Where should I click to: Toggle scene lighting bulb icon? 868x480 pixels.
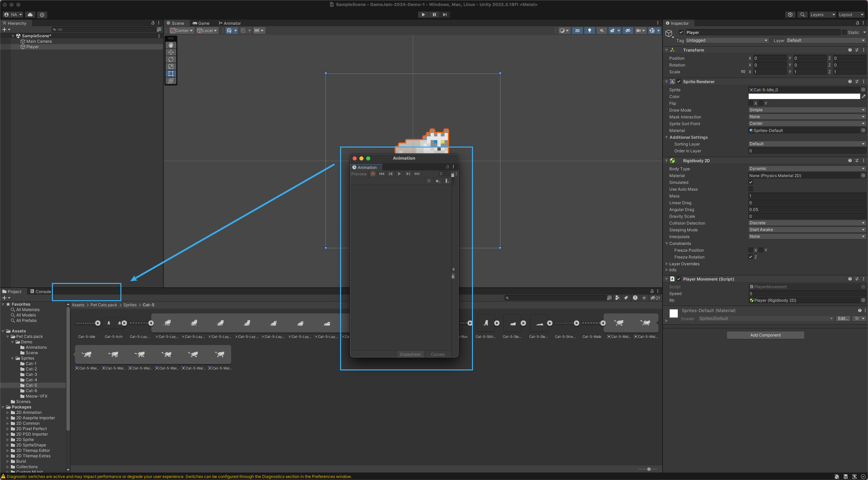pyautogui.click(x=589, y=31)
